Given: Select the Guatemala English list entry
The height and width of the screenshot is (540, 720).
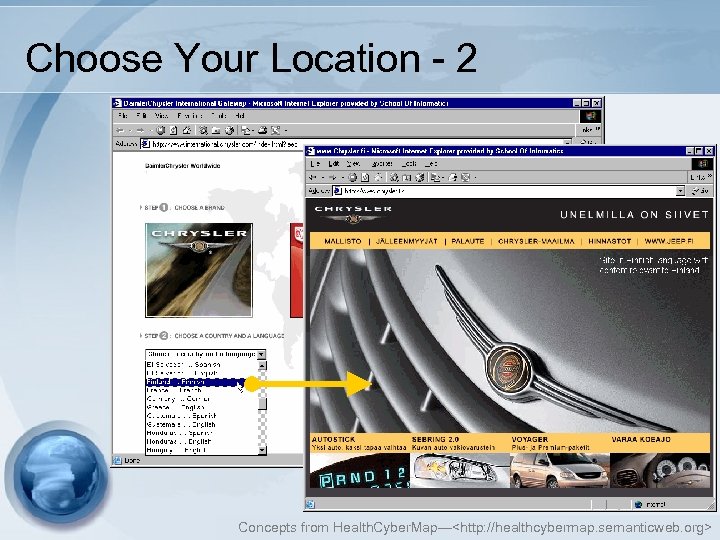Looking at the screenshot, I should (202, 425).
